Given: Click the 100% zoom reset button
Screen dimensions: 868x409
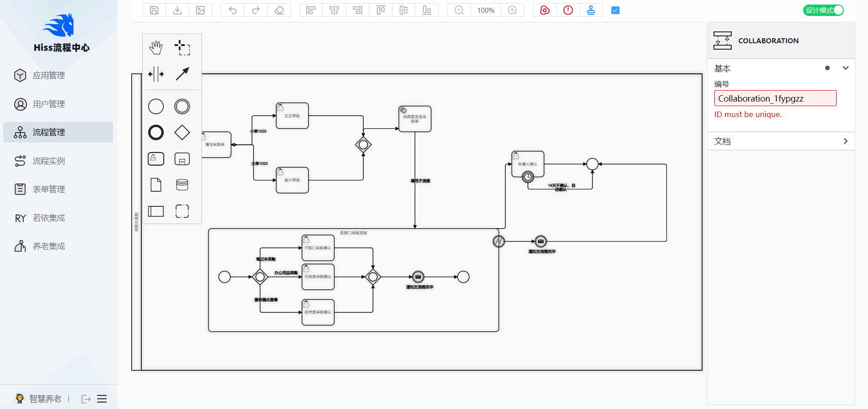Looking at the screenshot, I should (486, 10).
